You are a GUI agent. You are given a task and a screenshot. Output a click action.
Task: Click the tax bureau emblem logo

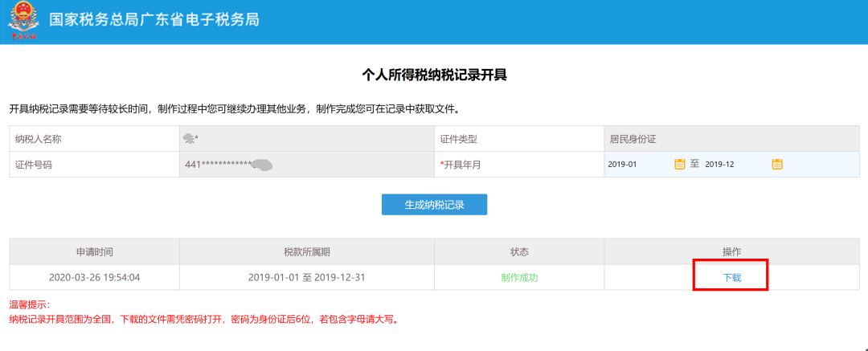23,22
